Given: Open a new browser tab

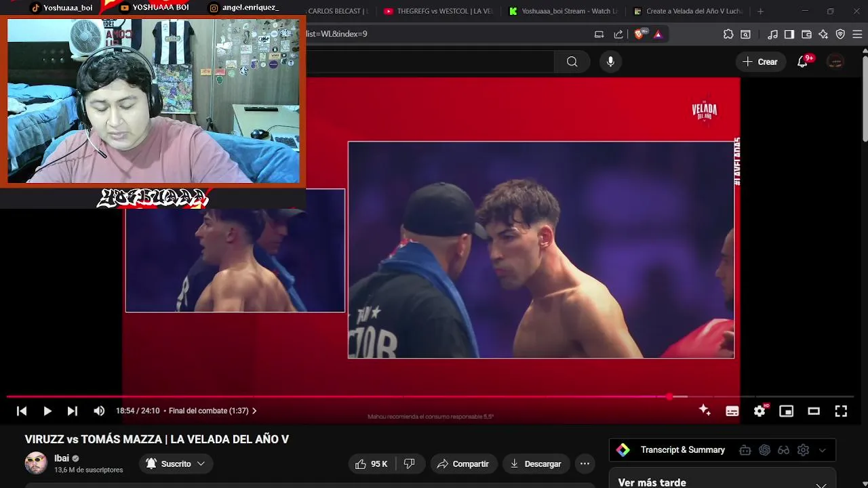Looking at the screenshot, I should pos(760,11).
